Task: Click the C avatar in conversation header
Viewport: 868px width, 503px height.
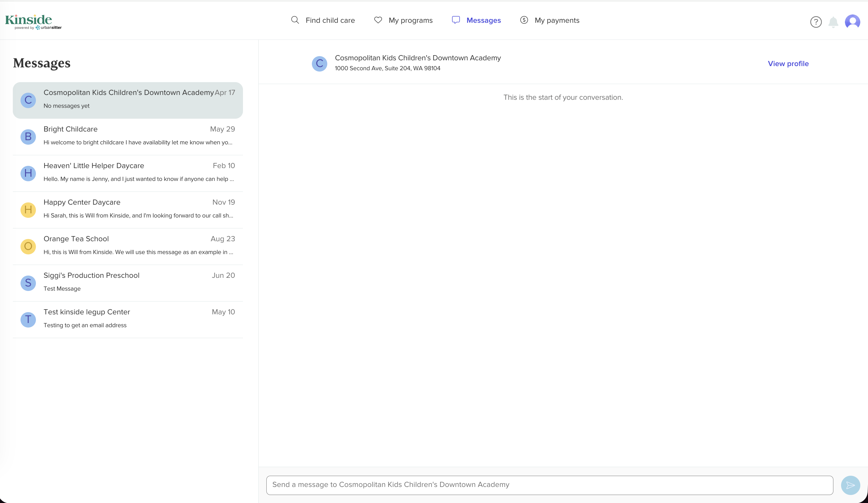Action: tap(319, 64)
